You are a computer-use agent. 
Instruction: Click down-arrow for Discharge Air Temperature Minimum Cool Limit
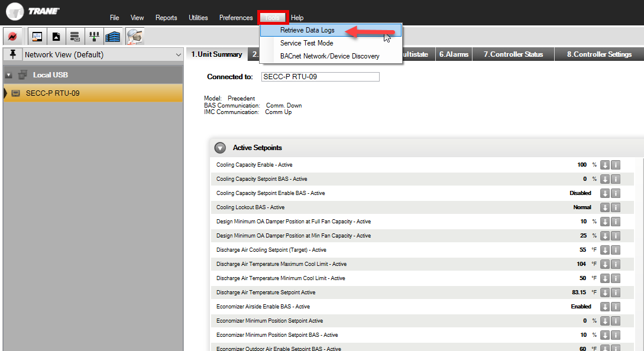coord(604,278)
